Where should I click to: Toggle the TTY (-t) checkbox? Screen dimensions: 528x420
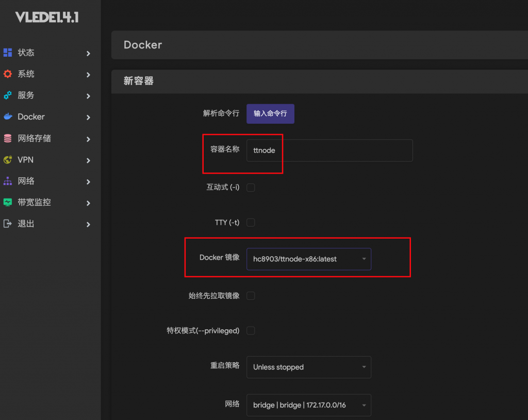click(251, 223)
